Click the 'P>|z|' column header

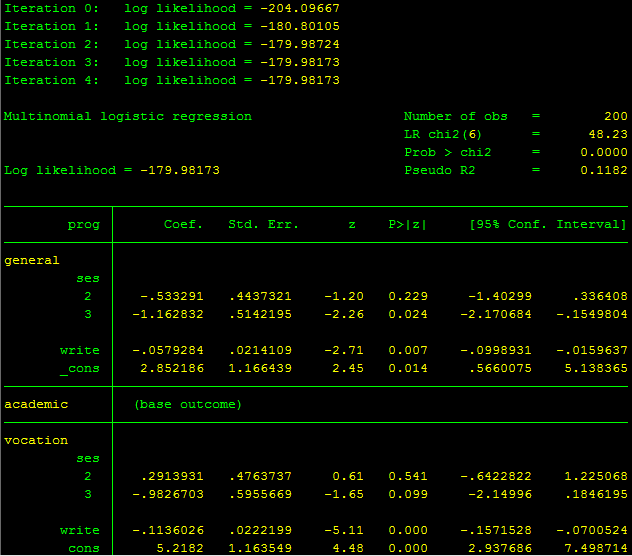point(407,224)
